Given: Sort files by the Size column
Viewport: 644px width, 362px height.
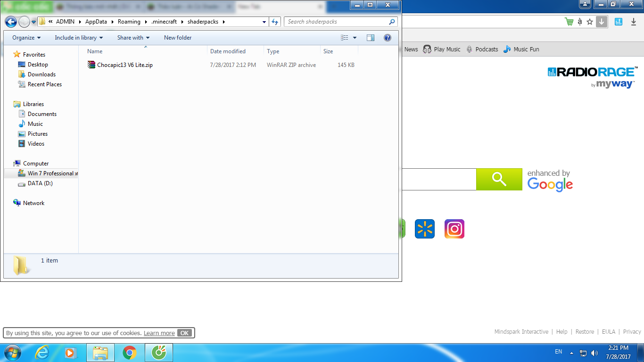Looking at the screenshot, I should pos(339,51).
